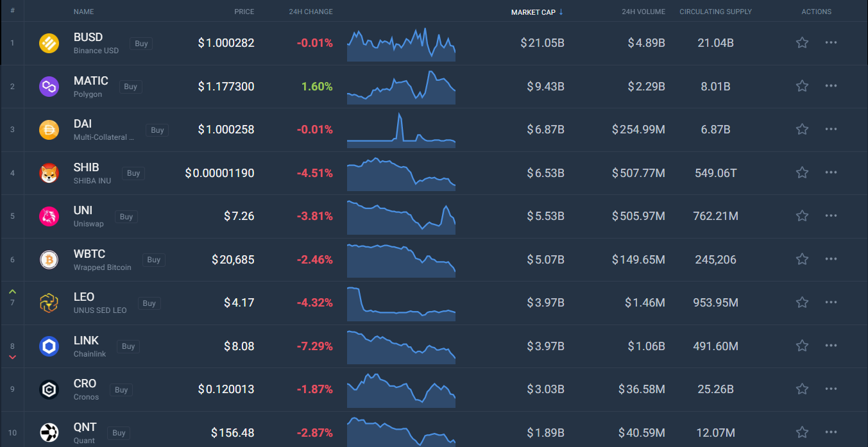The height and width of the screenshot is (447, 868).
Task: Favorite WBTC with the star
Action: (x=802, y=259)
